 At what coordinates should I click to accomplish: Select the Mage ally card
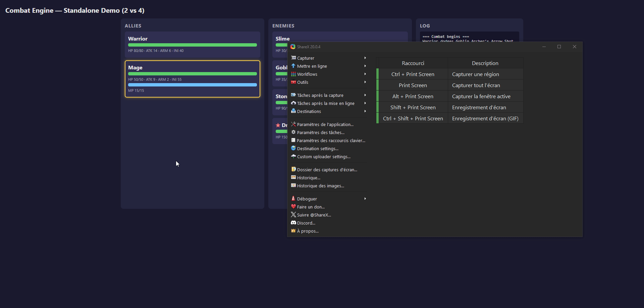coord(193,79)
